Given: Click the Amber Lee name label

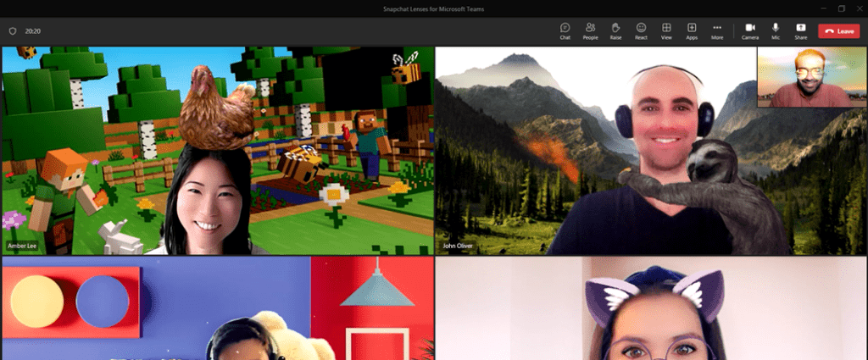Looking at the screenshot, I should pos(22,246).
